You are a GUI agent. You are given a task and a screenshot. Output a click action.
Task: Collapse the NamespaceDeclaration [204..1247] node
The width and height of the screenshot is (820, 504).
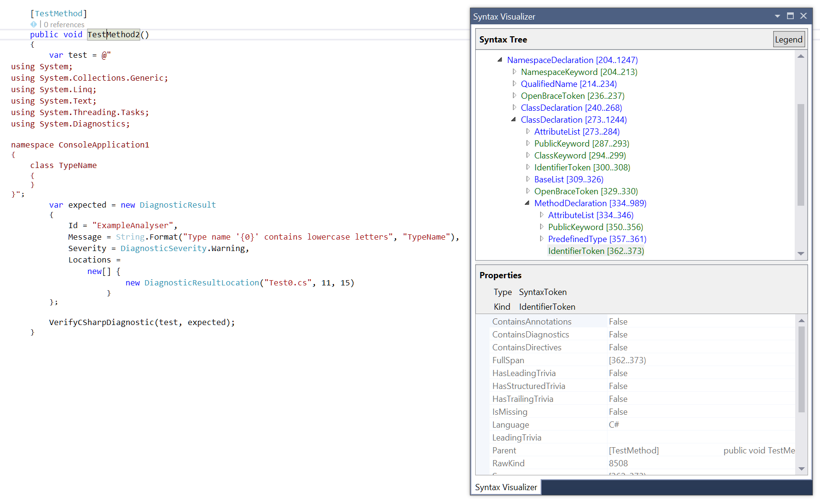(x=500, y=60)
